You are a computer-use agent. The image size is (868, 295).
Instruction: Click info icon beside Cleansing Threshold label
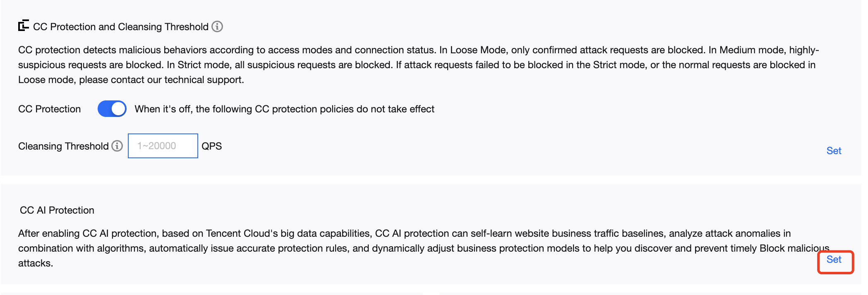tap(117, 146)
